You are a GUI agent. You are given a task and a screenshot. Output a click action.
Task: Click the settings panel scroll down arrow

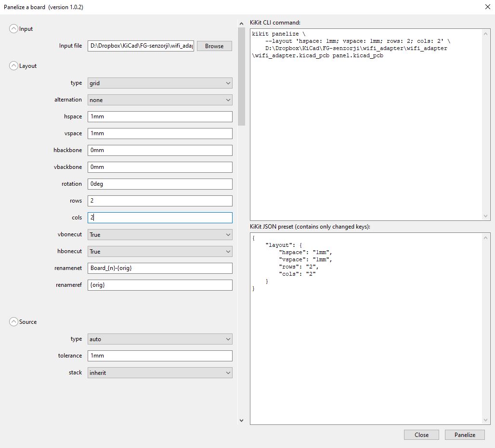(242, 421)
